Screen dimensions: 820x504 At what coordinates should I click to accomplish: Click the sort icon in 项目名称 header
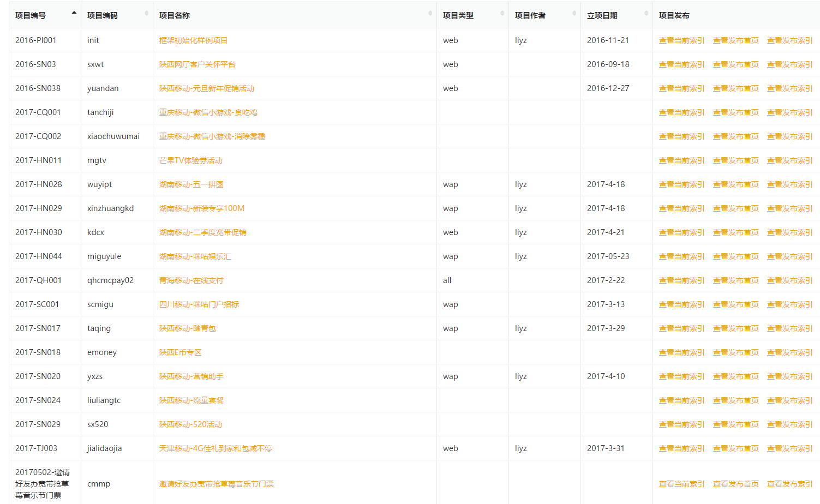click(430, 13)
